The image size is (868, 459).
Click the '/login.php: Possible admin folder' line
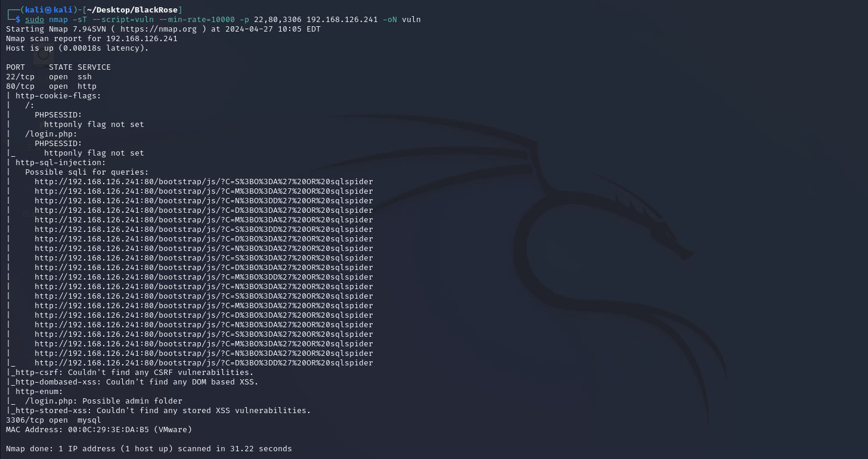(104, 401)
